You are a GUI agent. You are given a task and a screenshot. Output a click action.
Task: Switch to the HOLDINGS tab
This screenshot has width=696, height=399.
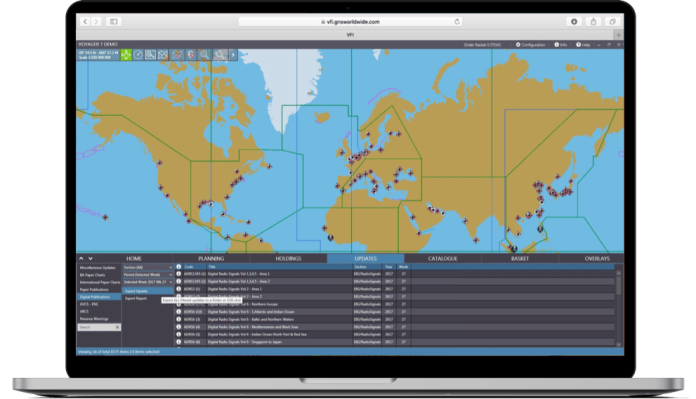coord(288,258)
